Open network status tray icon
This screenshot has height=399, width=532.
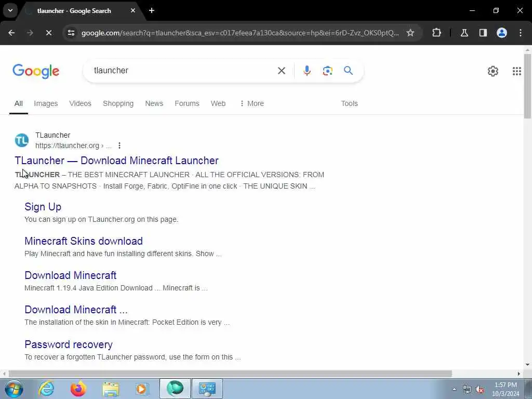467,390
